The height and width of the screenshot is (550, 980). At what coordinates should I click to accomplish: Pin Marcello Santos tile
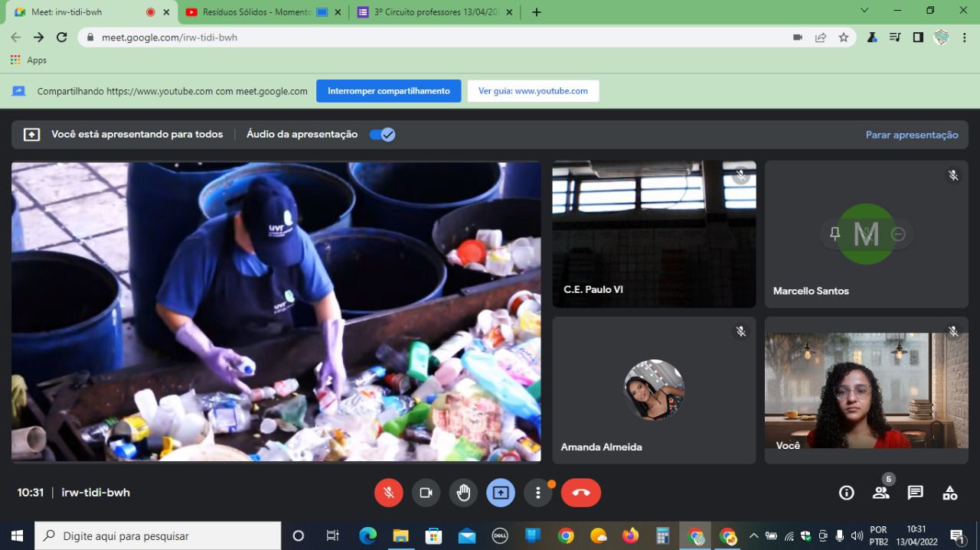point(835,234)
